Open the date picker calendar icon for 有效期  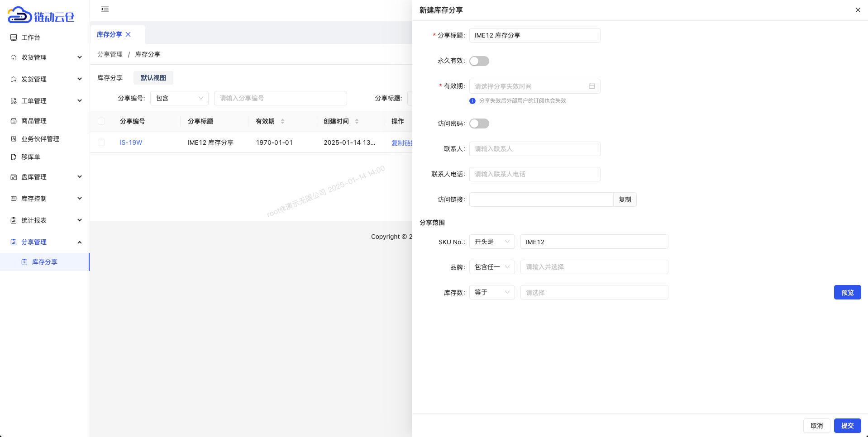[x=591, y=86]
